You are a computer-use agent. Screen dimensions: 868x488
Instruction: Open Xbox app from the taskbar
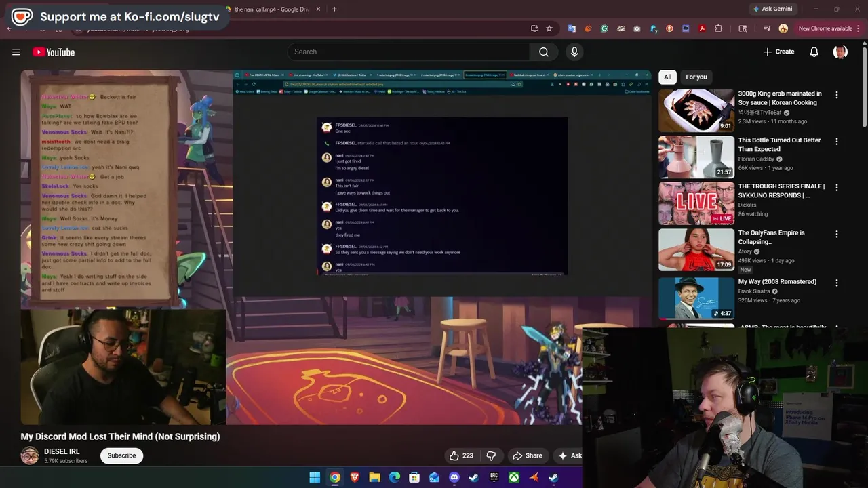pyautogui.click(x=514, y=477)
